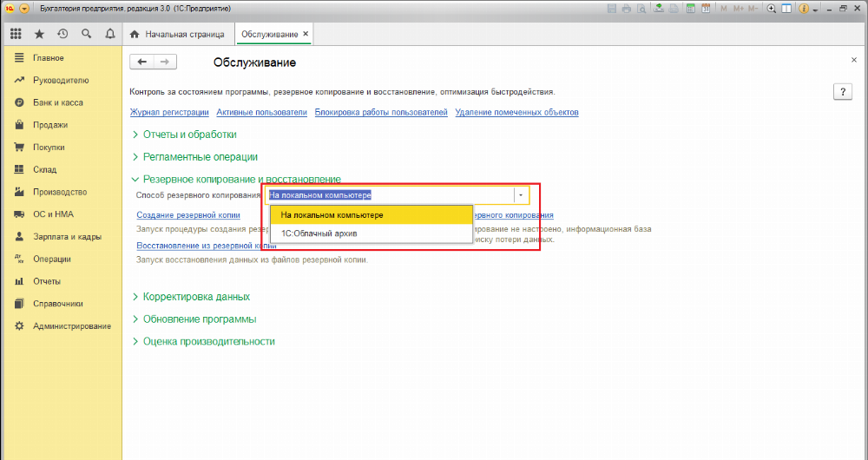The width and height of the screenshot is (868, 460).
Task: Click the Print toolbar icon
Action: point(627,9)
